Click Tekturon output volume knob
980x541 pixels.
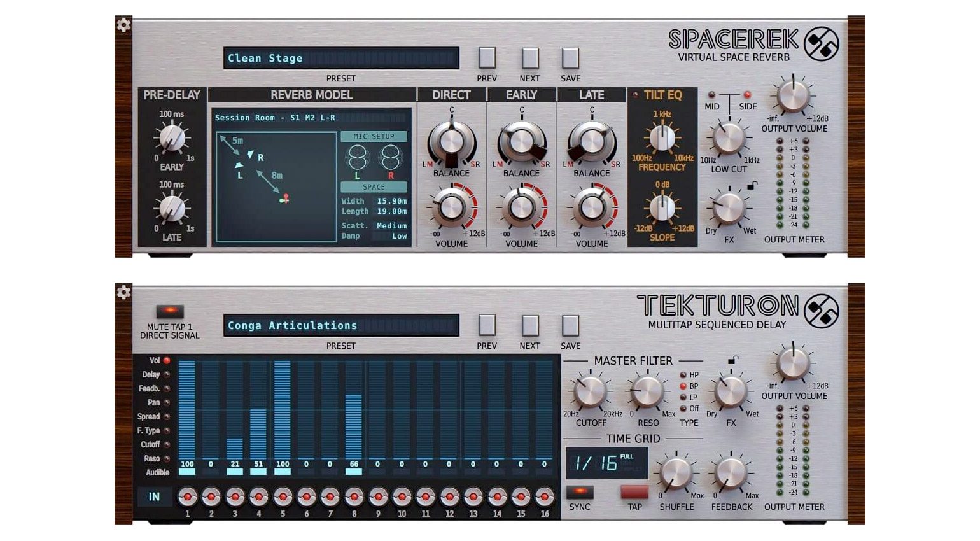[794, 363]
